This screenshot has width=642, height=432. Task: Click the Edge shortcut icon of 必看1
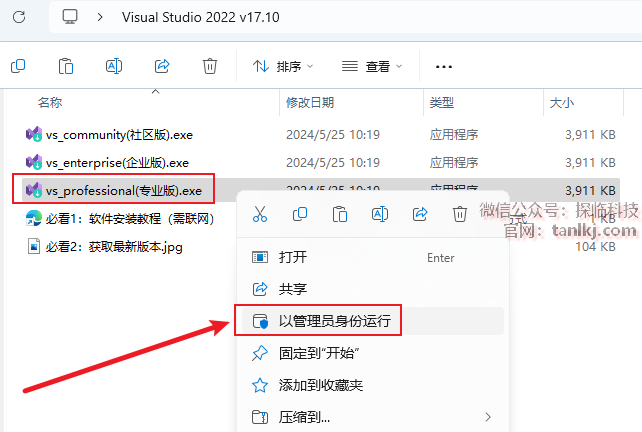pyautogui.click(x=34, y=218)
